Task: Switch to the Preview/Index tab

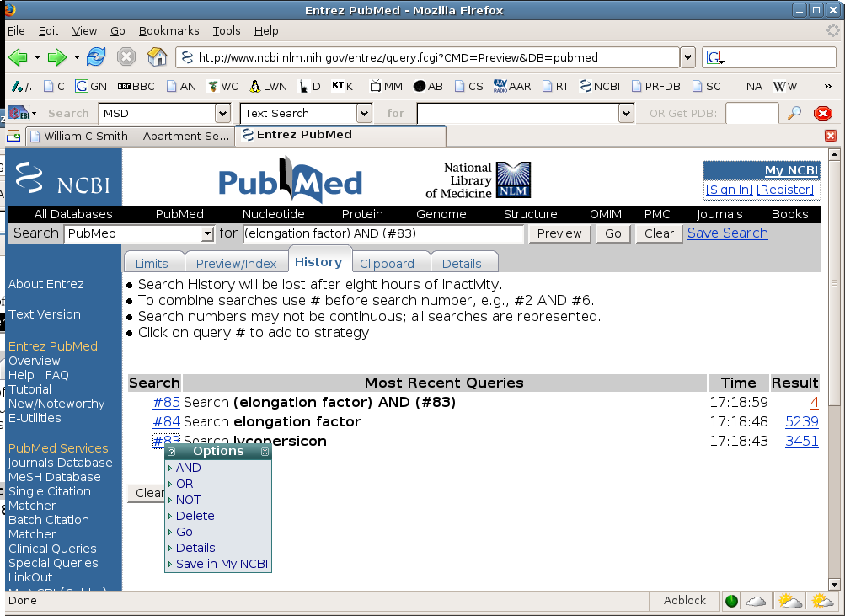Action: pos(236,263)
